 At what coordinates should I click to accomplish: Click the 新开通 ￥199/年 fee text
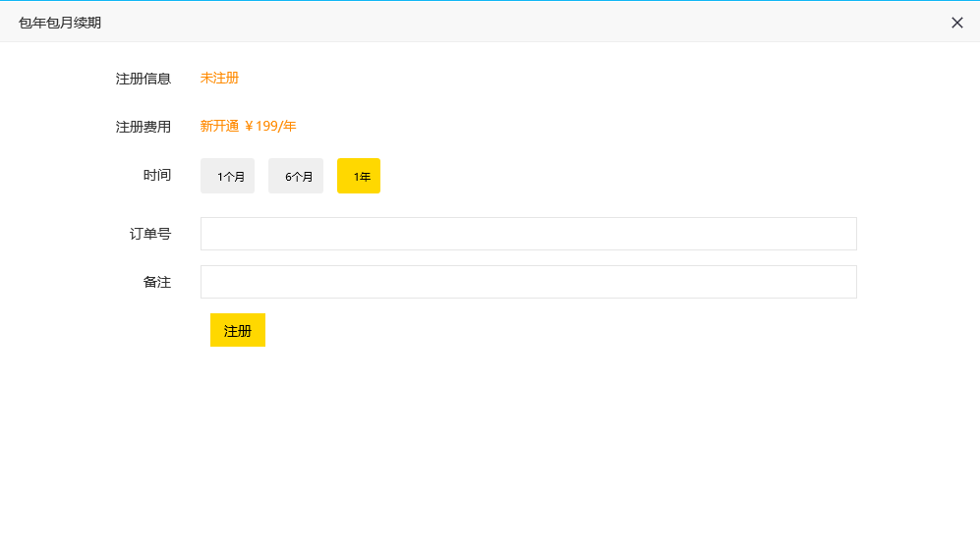248,126
